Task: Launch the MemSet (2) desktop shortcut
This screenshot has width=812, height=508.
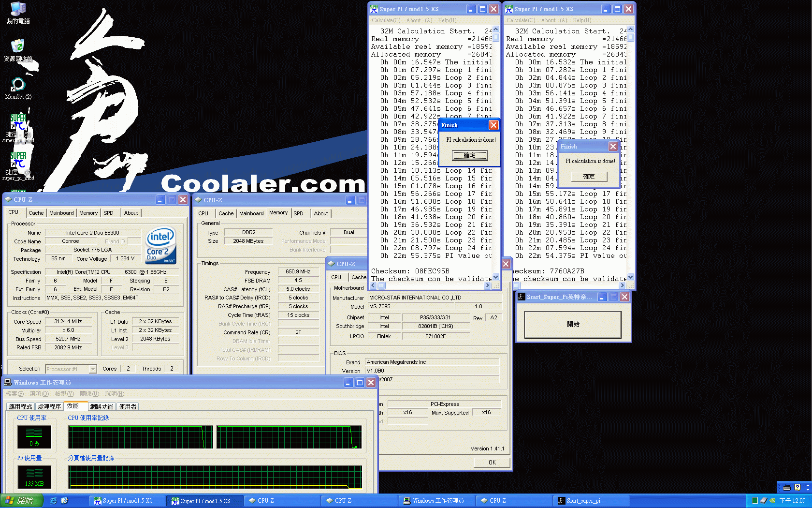Action: [18, 88]
